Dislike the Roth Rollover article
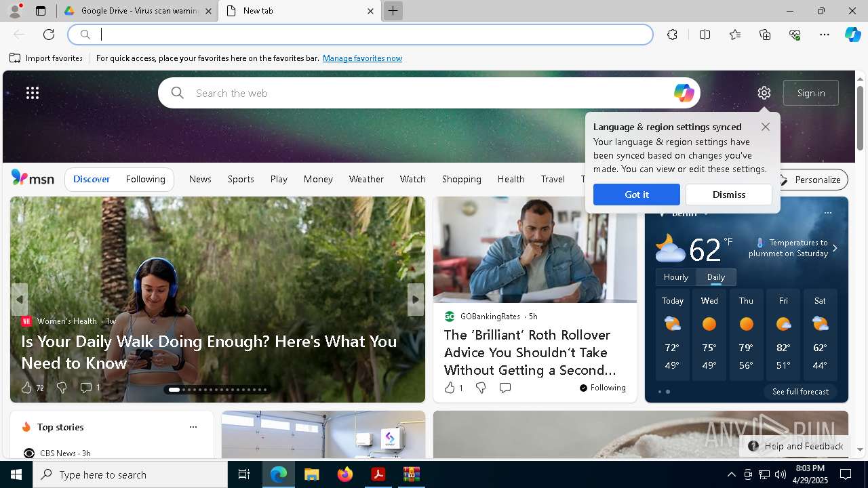The width and height of the screenshot is (868, 488). point(481,388)
